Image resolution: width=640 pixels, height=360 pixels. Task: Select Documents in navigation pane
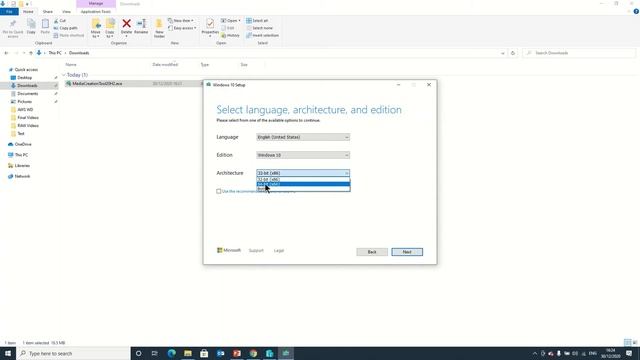(27, 94)
